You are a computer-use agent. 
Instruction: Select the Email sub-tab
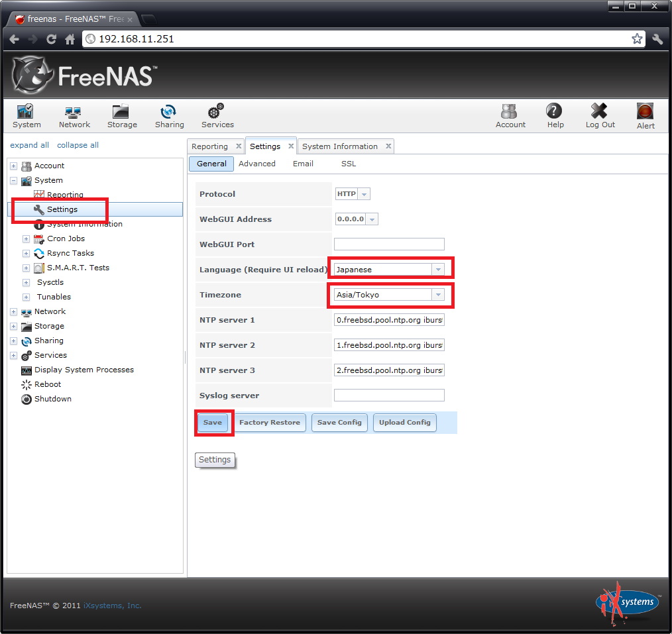click(303, 164)
